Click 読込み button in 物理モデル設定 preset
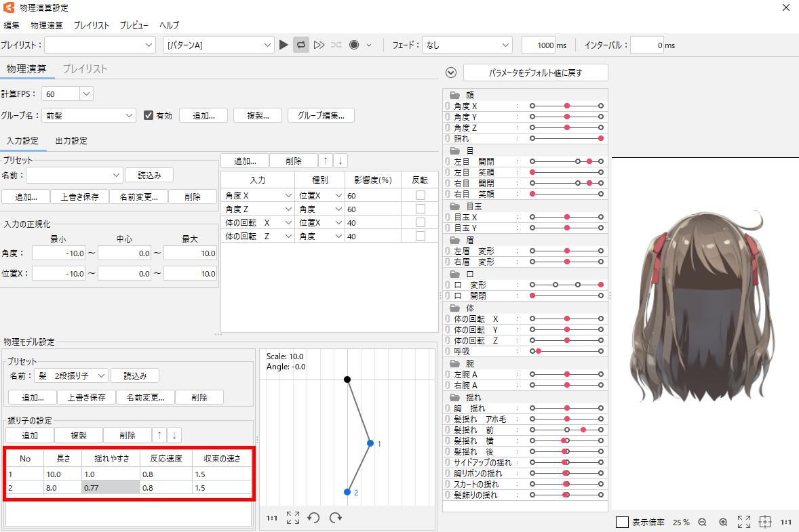This screenshot has width=799, height=532. point(135,375)
